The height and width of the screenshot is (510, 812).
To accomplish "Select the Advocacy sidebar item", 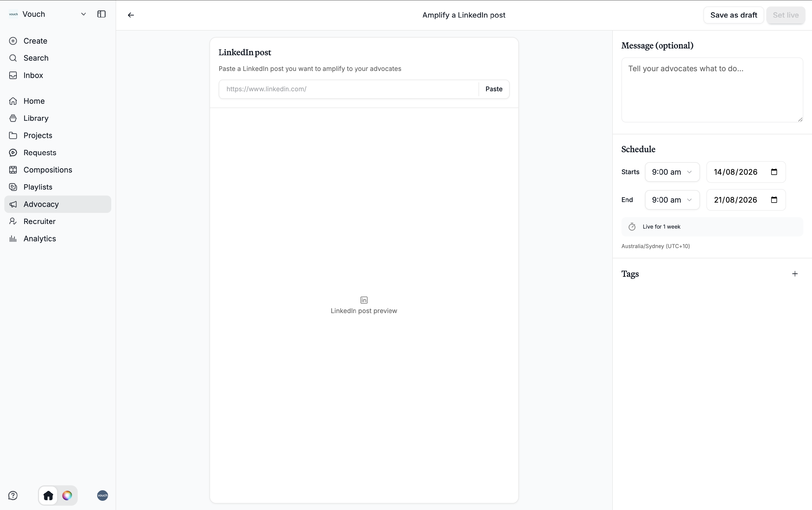I will point(58,204).
